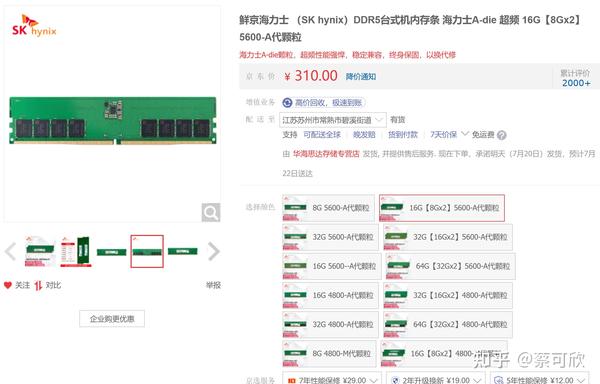Click the magnifier zoom icon on product image
This screenshot has height=384, width=600.
tap(211, 212)
